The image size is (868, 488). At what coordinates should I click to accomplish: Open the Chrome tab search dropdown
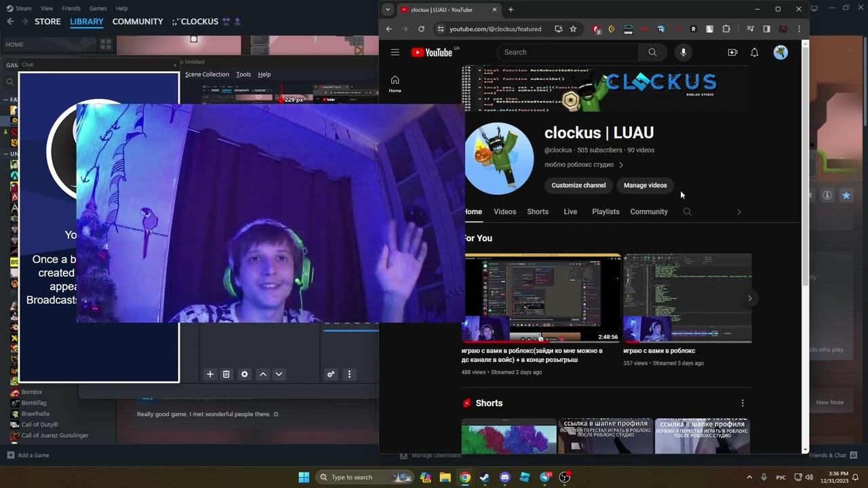pyautogui.click(x=388, y=9)
